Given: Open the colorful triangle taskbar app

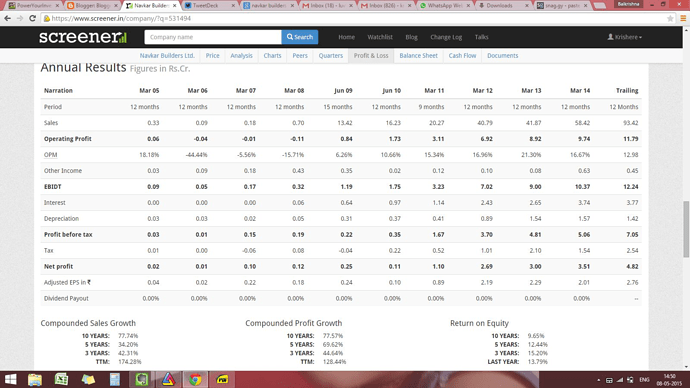Looking at the screenshot, I should [169, 379].
